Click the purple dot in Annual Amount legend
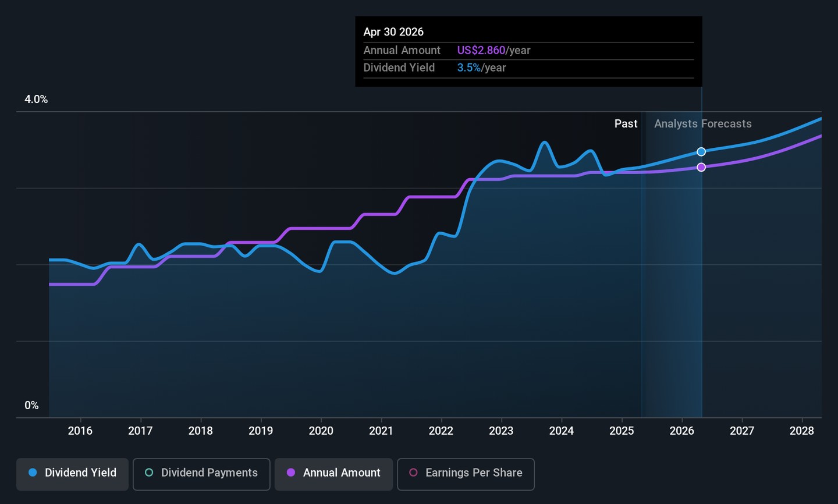838x504 pixels. tap(291, 473)
